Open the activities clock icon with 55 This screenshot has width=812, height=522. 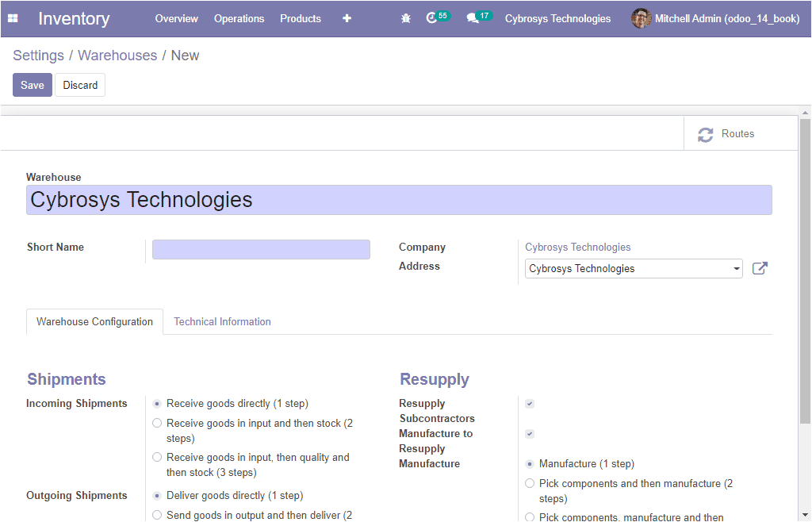(x=438, y=17)
